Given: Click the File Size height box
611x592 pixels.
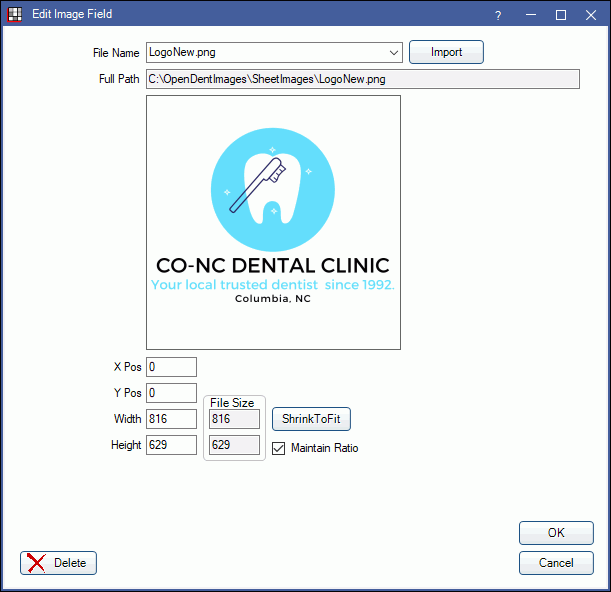Looking at the screenshot, I should tap(235, 445).
